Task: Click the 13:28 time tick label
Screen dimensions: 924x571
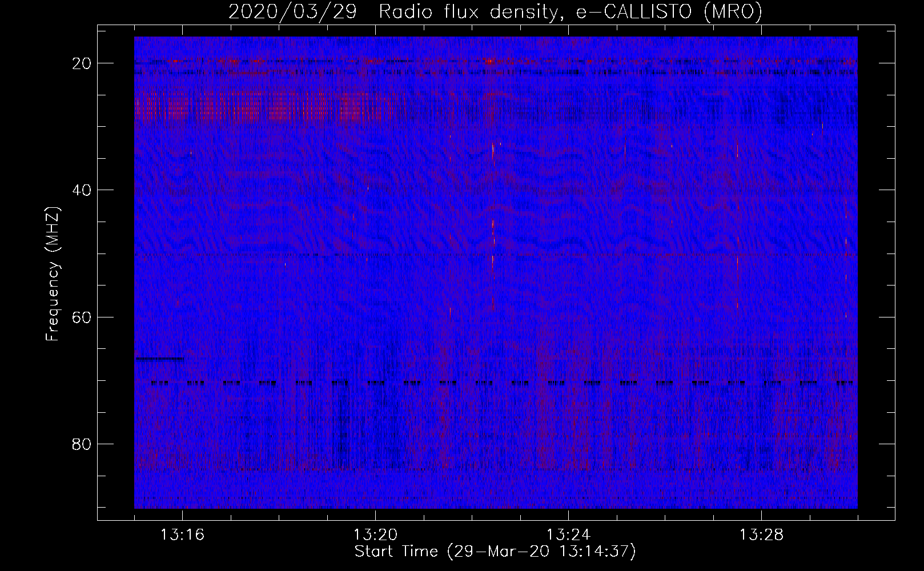Action: point(761,535)
